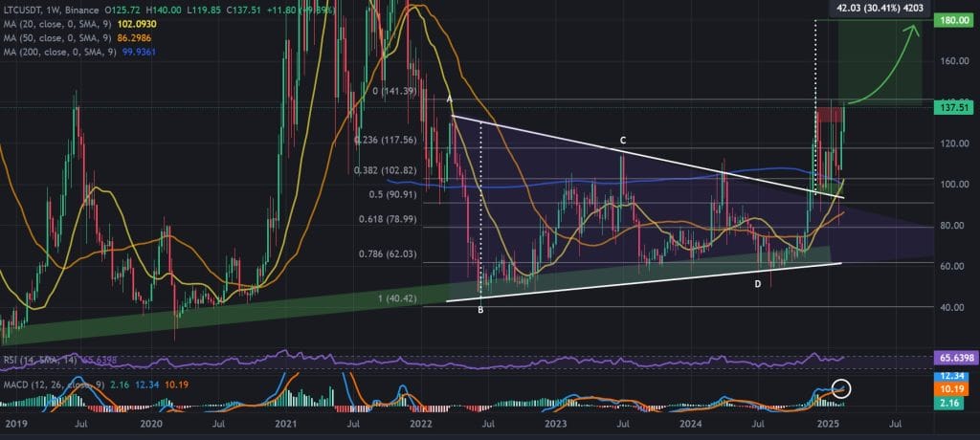Select the MA 20 indicator legend
Screen dimensions: 980x440
coord(57,22)
